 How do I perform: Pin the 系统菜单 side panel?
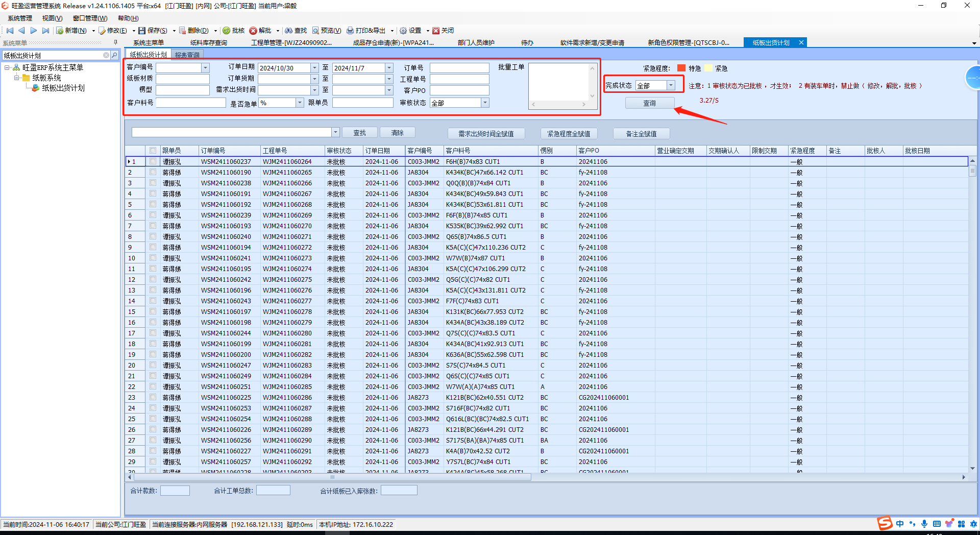tap(115, 43)
